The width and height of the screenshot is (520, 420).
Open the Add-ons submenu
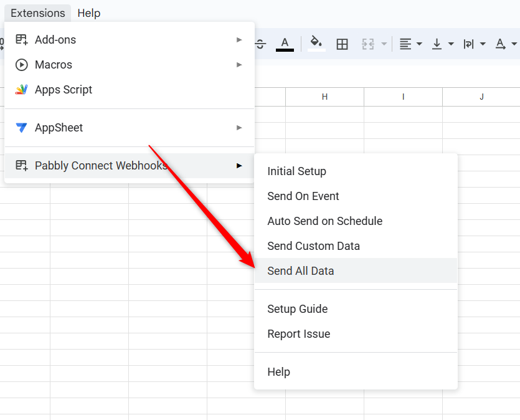click(130, 40)
